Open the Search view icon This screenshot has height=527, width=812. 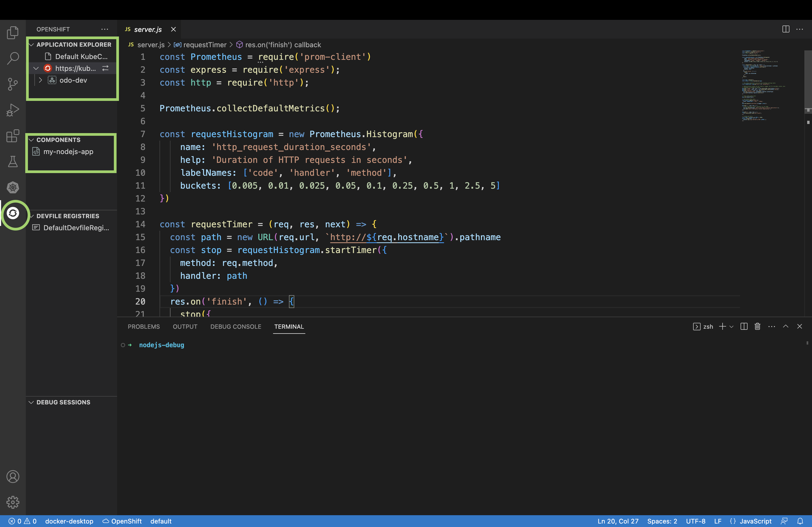click(x=13, y=58)
